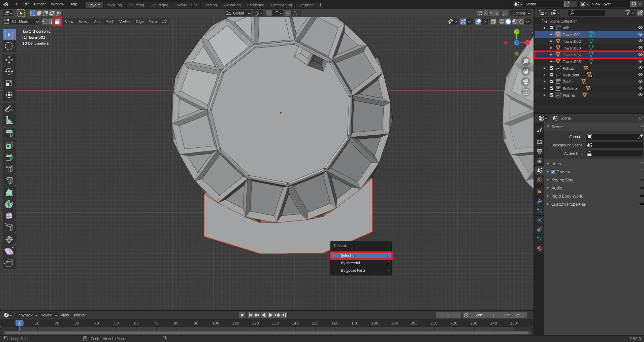Expand the Žebřík collection

pos(544,81)
